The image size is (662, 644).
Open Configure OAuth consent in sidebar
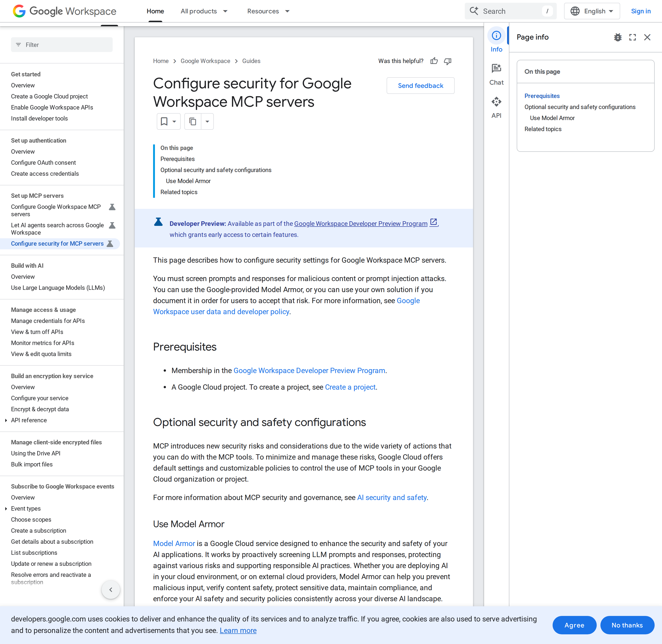point(43,163)
